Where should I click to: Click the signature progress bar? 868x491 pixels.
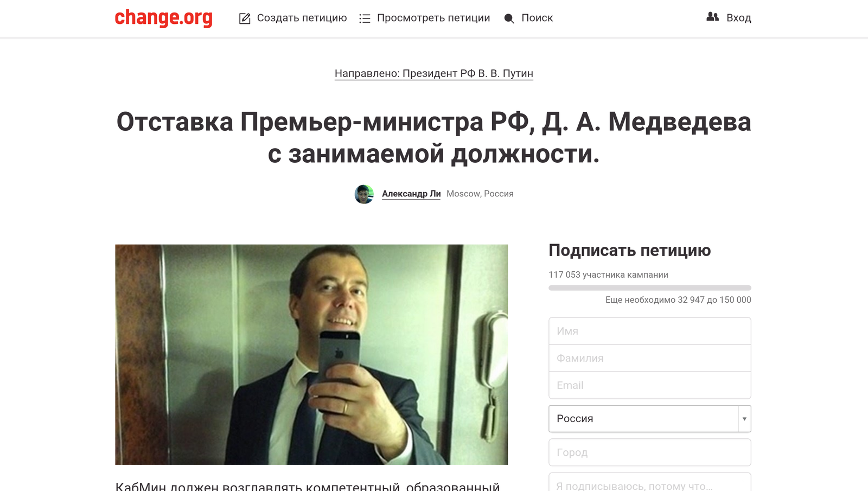pos(650,288)
